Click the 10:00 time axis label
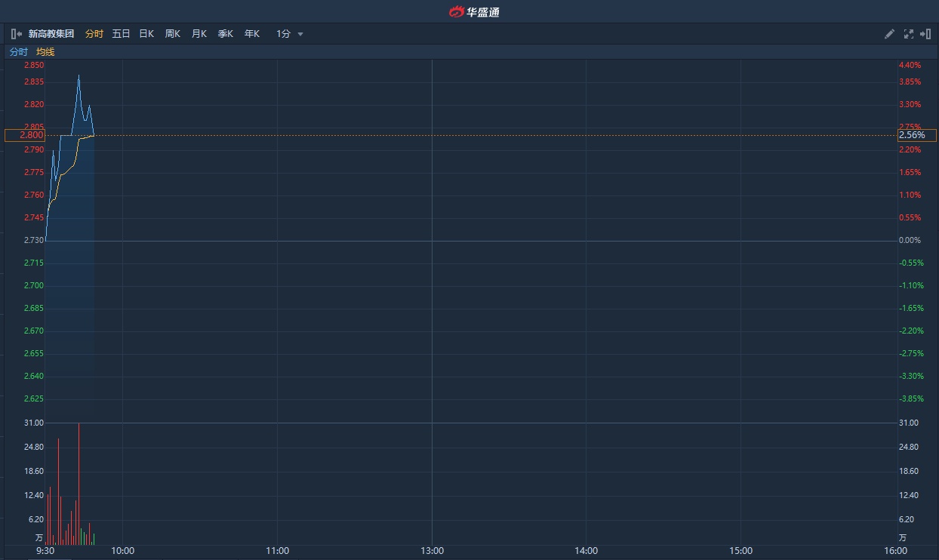 tap(123, 551)
